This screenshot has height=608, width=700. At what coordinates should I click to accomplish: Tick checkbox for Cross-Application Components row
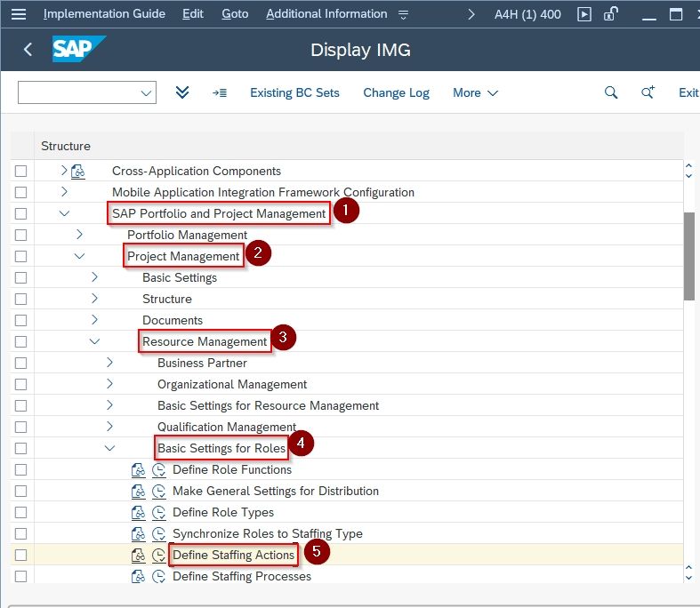[x=21, y=172]
